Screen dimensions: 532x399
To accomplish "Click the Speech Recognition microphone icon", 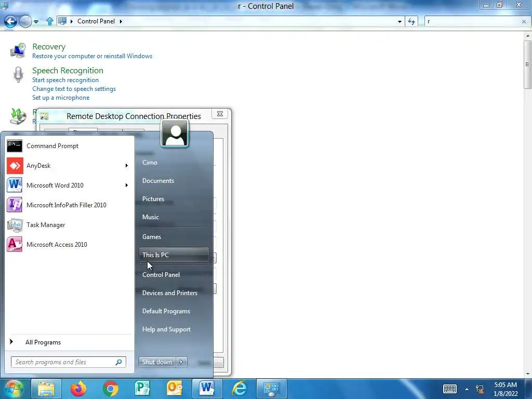I will tap(18, 75).
